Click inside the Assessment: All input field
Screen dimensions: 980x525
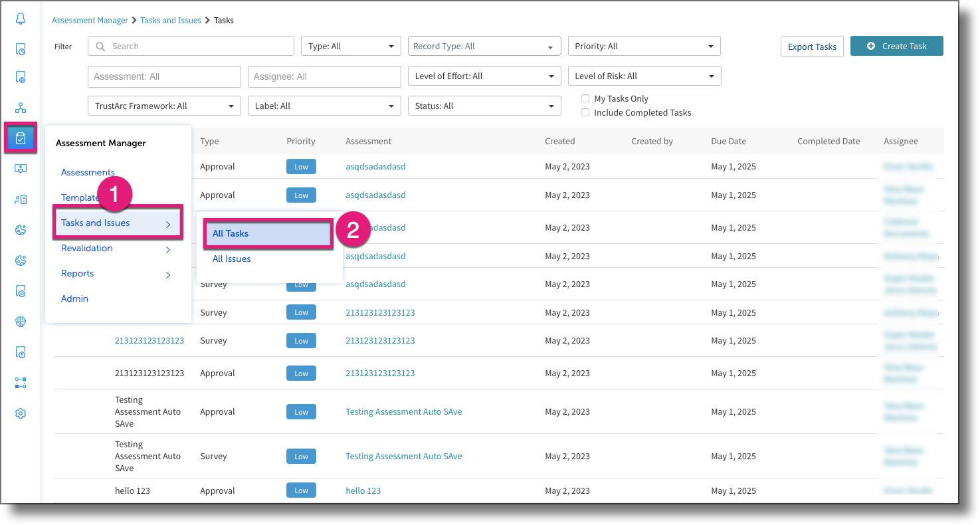point(163,76)
